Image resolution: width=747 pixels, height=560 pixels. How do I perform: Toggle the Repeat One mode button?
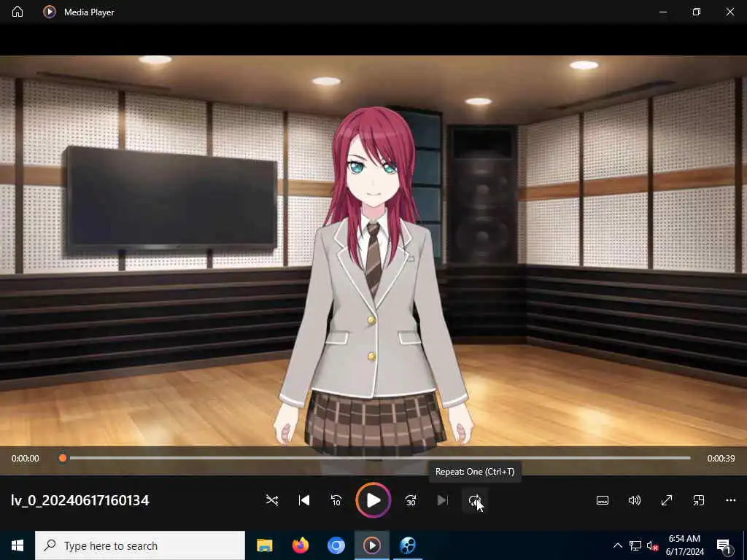tap(474, 500)
